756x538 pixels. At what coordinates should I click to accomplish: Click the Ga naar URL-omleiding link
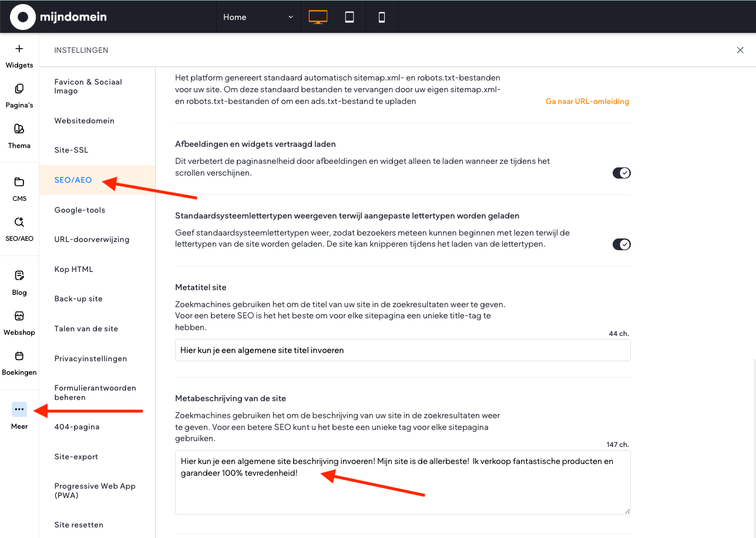[x=587, y=102]
